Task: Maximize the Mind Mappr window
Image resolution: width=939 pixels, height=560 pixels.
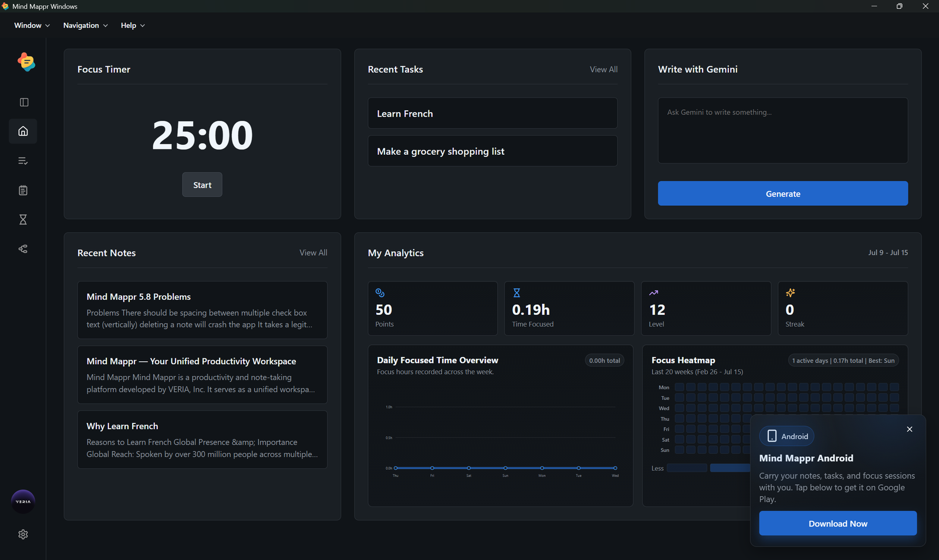Action: click(x=900, y=6)
